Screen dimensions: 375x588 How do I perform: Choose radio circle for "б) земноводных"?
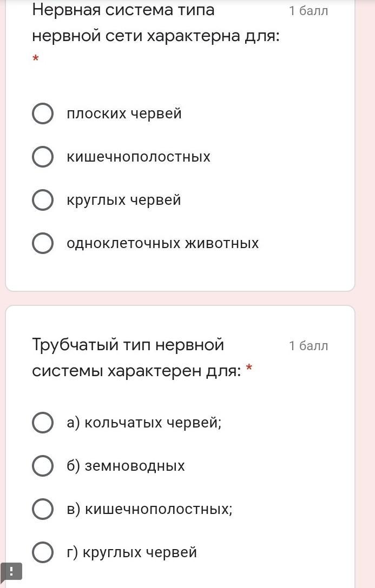[x=43, y=465]
